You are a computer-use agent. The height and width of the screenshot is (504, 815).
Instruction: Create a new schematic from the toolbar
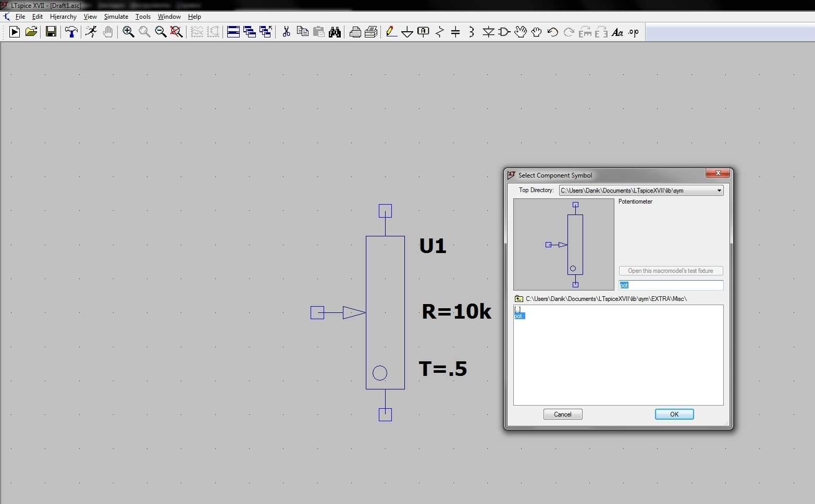(x=15, y=32)
